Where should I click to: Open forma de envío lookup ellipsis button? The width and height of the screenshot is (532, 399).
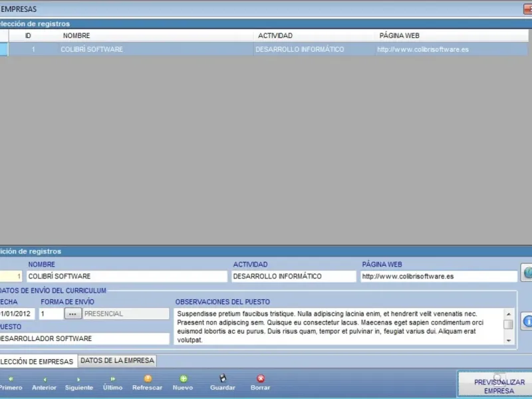(x=72, y=314)
